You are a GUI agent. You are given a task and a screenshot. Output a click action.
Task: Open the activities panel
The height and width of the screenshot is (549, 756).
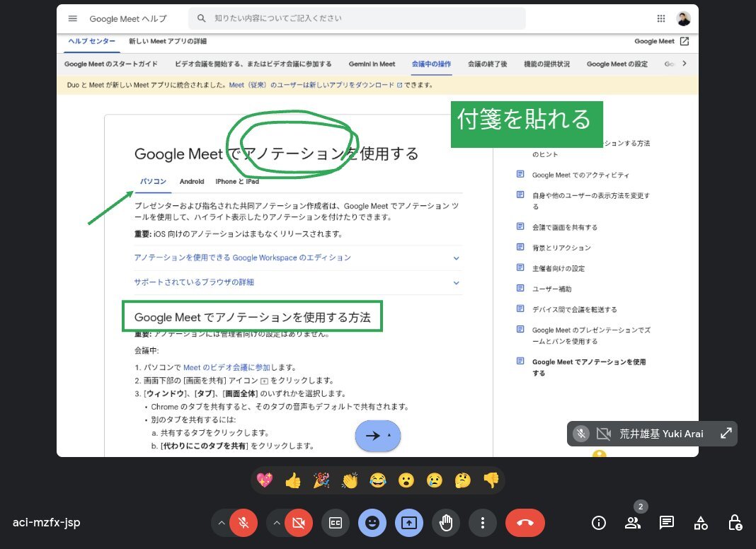(x=701, y=523)
